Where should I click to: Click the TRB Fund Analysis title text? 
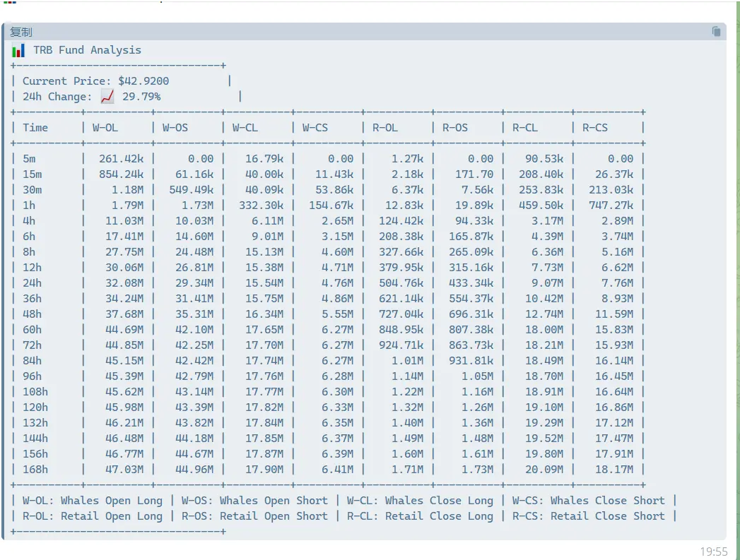87,50
